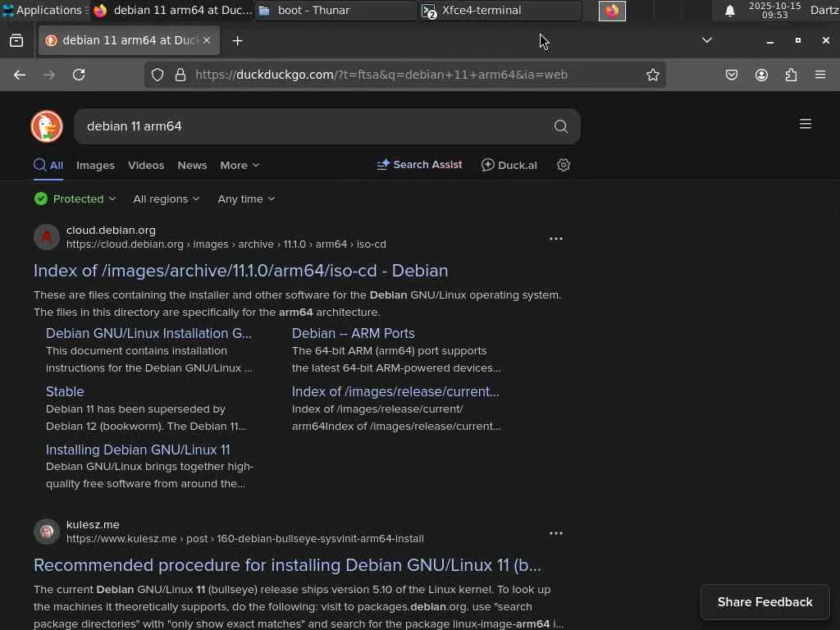Screen dimensions: 840x630
Task: Click the DuckDuckGo duck logo
Action: (x=47, y=126)
